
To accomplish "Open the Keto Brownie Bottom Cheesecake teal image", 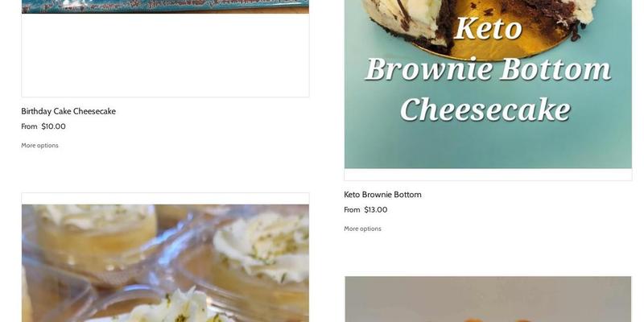I will point(488,85).
